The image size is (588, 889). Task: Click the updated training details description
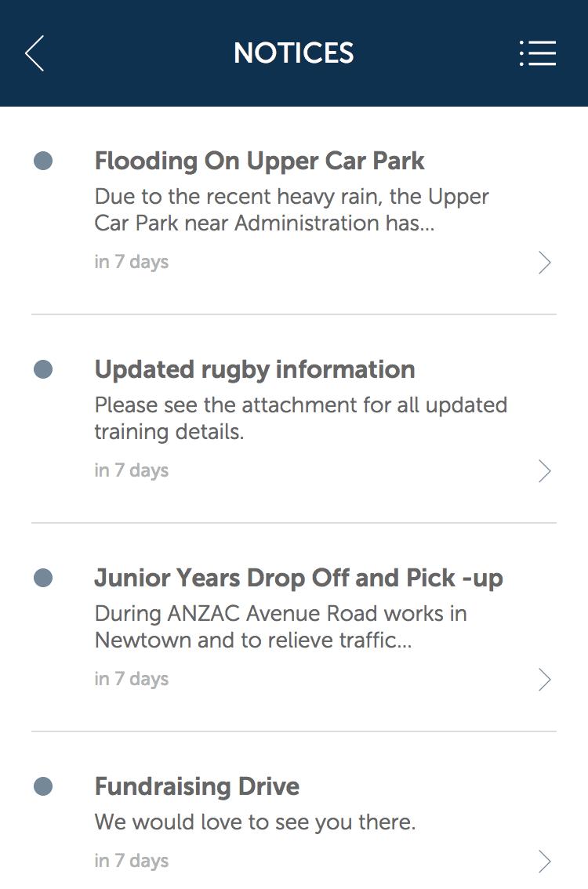pos(301,418)
